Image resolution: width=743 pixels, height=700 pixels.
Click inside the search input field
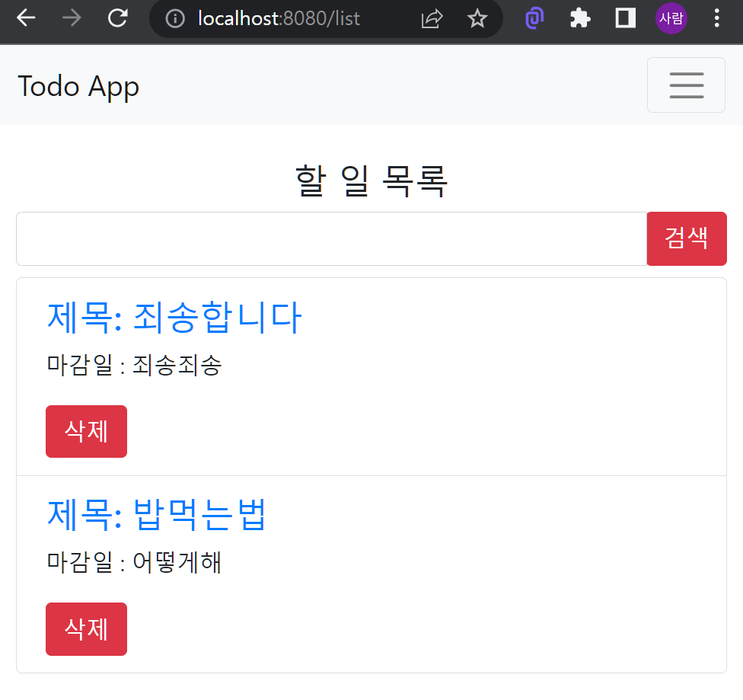pos(327,238)
